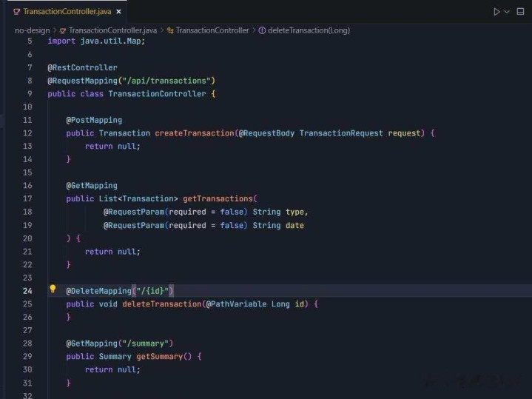
Task: Click line number 24 in gutter
Action: (x=27, y=291)
